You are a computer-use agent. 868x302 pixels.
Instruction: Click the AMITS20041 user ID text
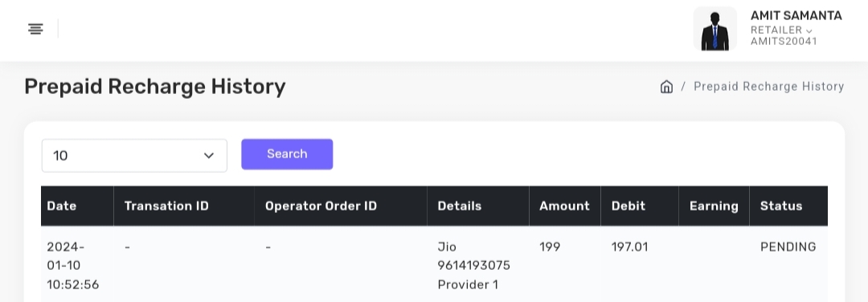click(784, 41)
